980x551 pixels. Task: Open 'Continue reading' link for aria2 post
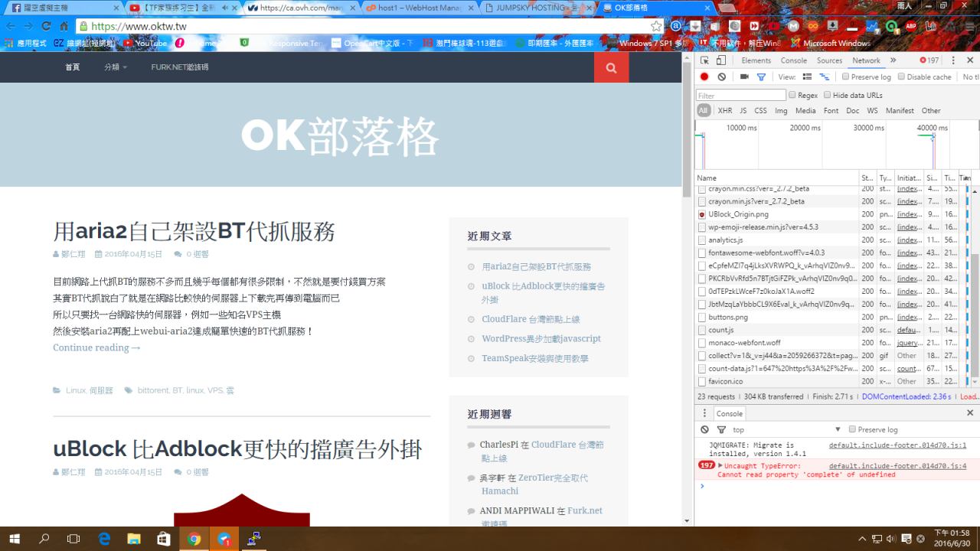tap(96, 347)
